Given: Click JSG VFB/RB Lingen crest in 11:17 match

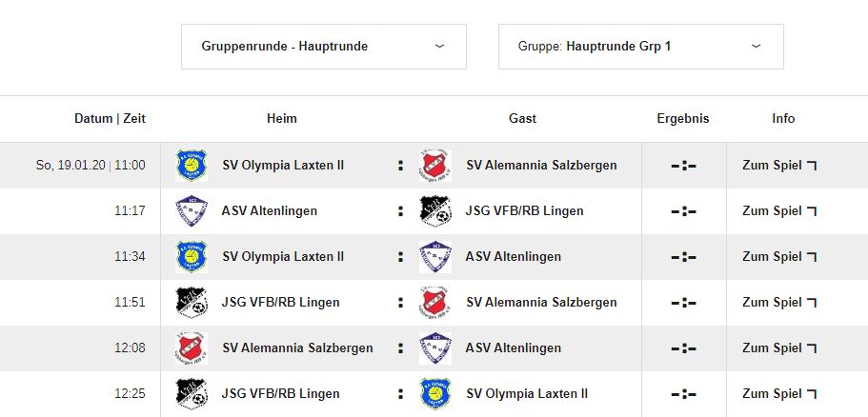Looking at the screenshot, I should coord(435,210).
